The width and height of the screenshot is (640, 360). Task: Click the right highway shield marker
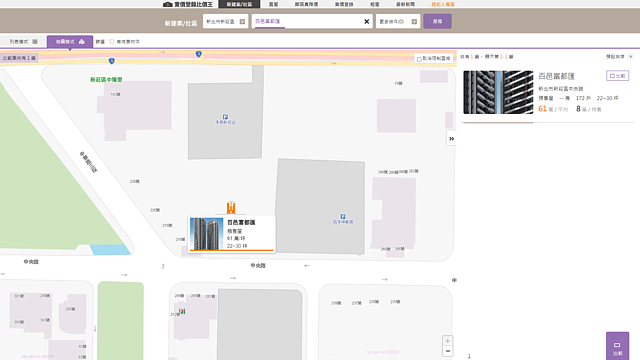(198, 54)
